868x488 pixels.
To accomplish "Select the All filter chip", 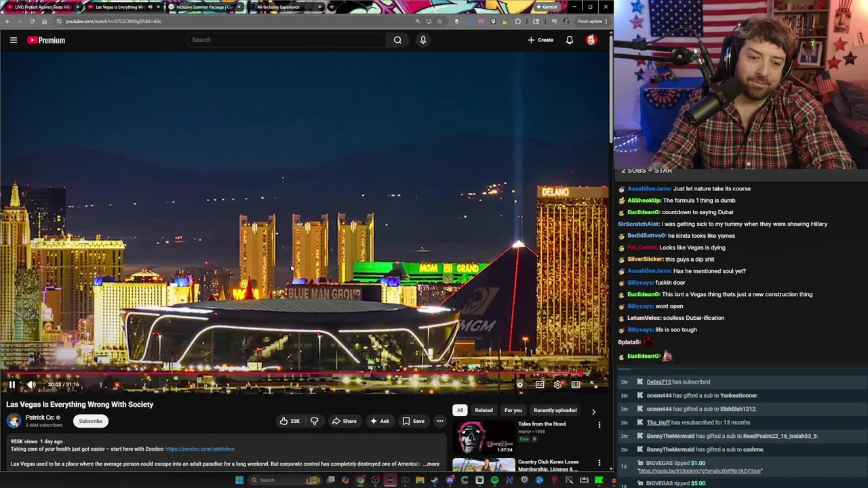I will [x=460, y=410].
